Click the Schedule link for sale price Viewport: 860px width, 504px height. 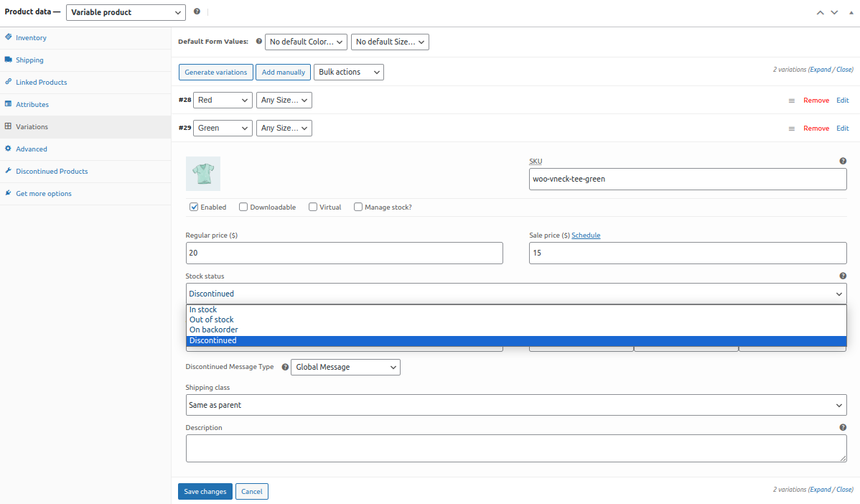[586, 235]
